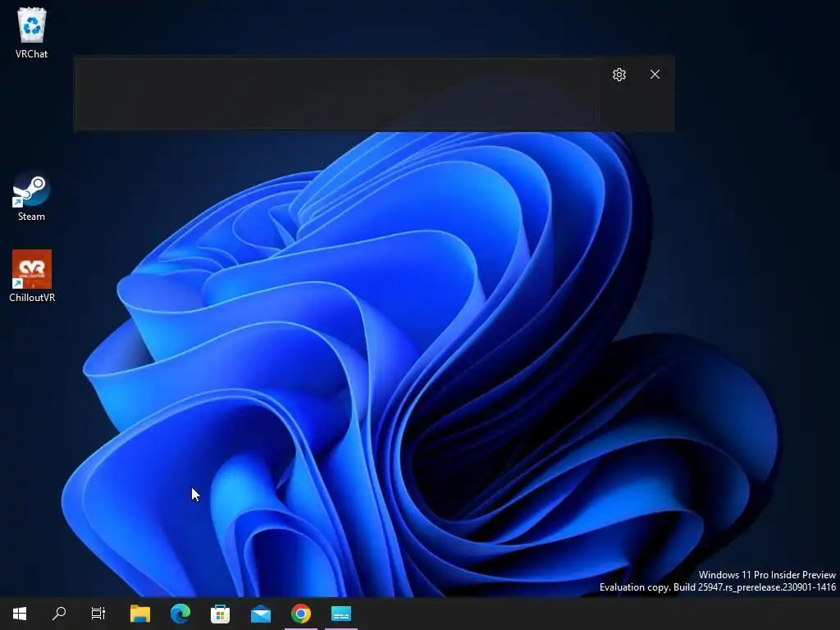This screenshot has width=840, height=630.
Task: Open Microsoft Edge from taskbar
Action: click(180, 614)
